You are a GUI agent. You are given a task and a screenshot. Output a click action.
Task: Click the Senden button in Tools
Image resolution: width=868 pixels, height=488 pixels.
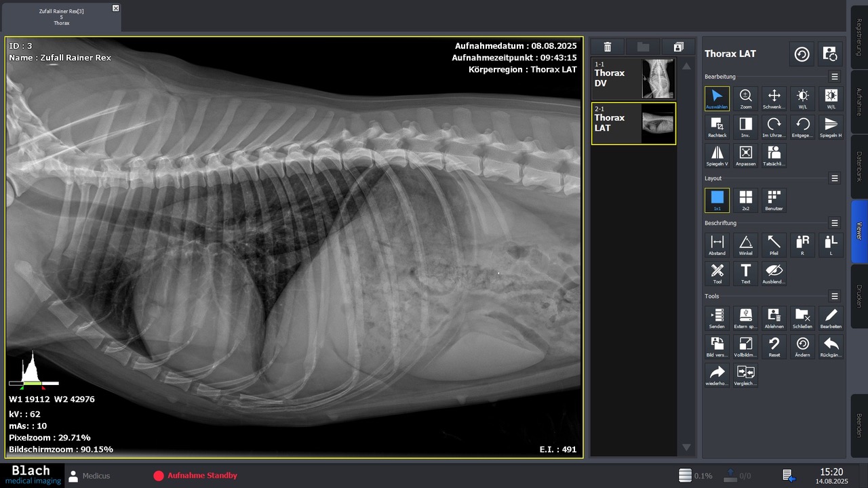(717, 318)
